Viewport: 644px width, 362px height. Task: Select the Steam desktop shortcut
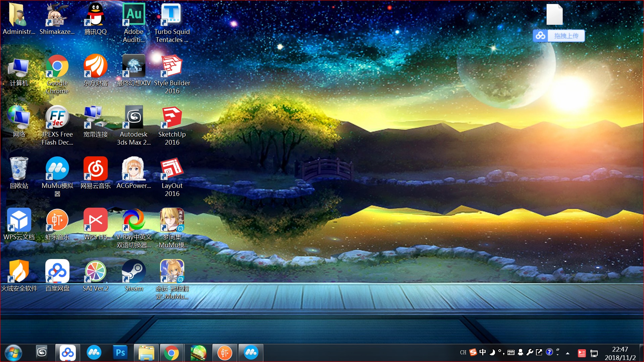coord(134,276)
